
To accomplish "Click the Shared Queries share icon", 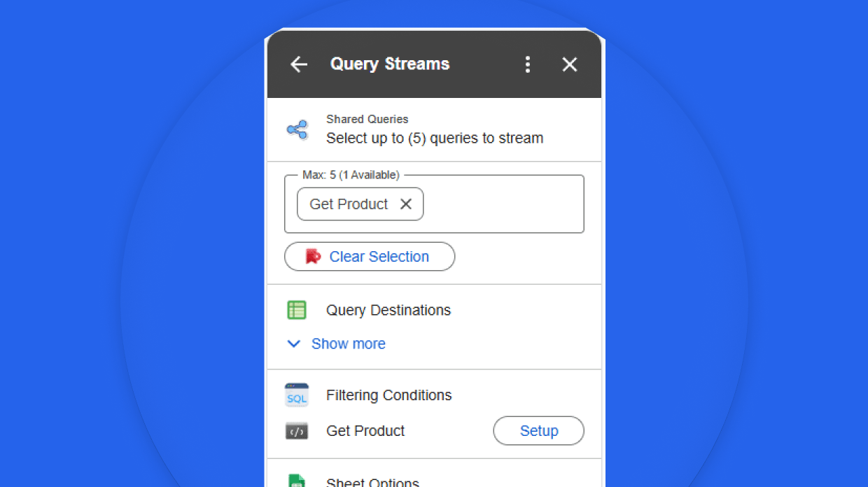I will [x=297, y=129].
